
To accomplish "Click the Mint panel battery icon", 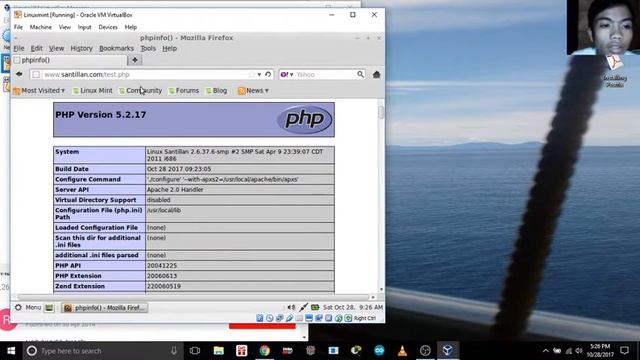I will pyautogui.click(x=315, y=307).
